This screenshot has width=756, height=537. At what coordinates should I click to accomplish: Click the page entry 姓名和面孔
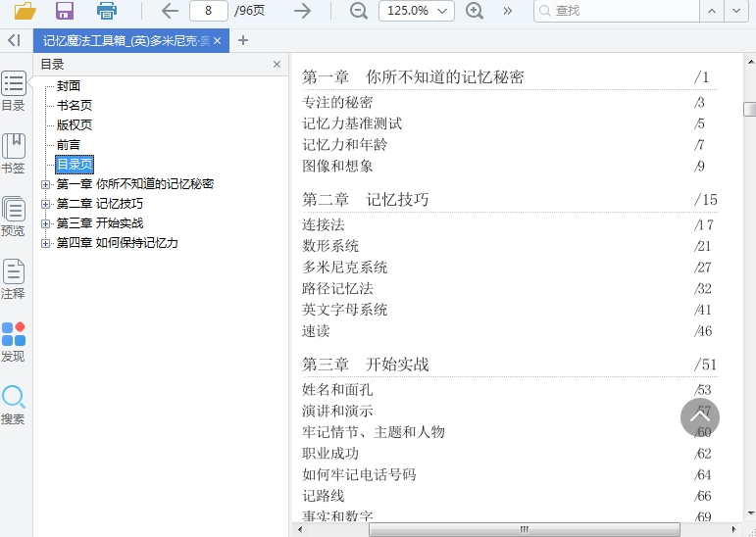tap(337, 389)
